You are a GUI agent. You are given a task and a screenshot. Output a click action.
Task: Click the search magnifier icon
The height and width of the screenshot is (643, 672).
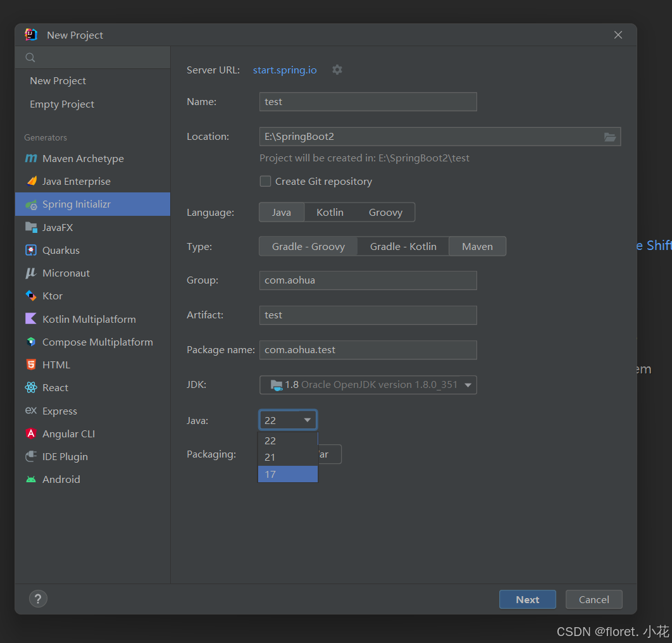(30, 58)
